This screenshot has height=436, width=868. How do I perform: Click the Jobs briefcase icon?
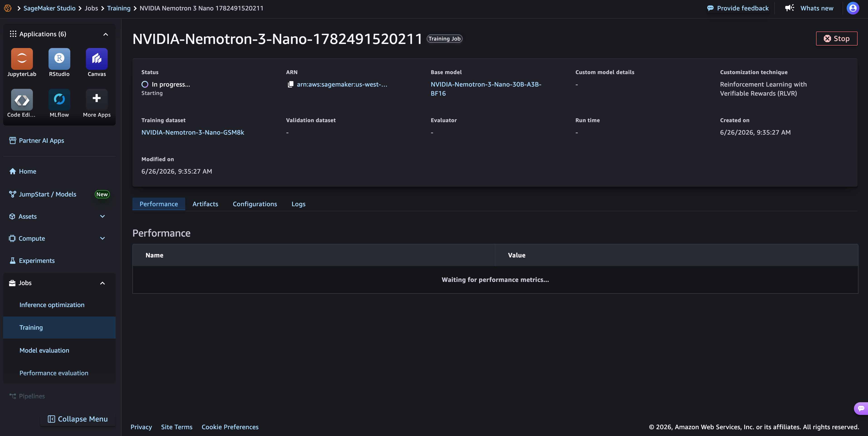click(x=12, y=283)
